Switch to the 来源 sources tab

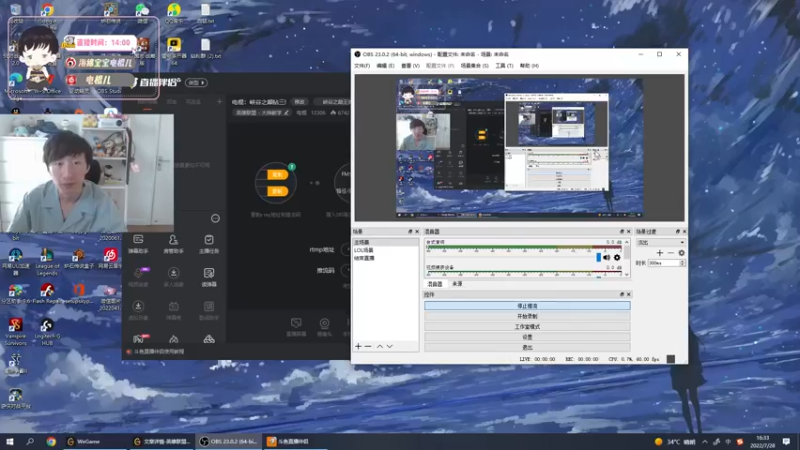pos(457,284)
